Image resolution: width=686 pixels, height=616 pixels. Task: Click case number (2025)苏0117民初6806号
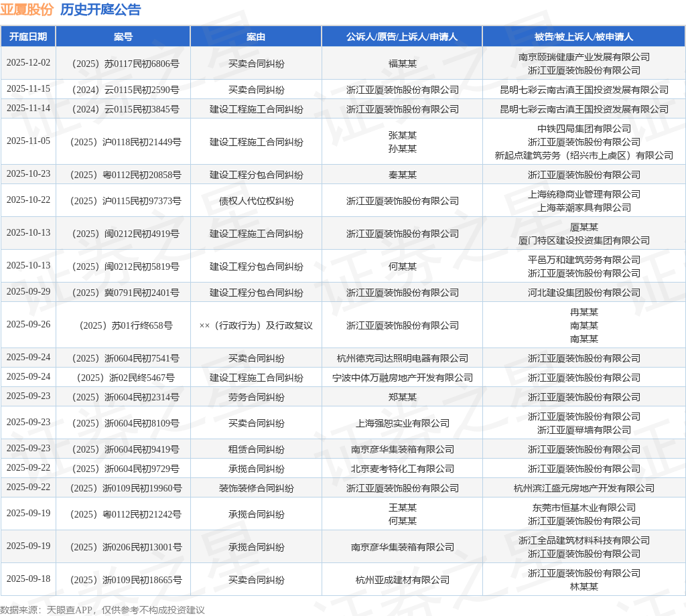click(125, 64)
